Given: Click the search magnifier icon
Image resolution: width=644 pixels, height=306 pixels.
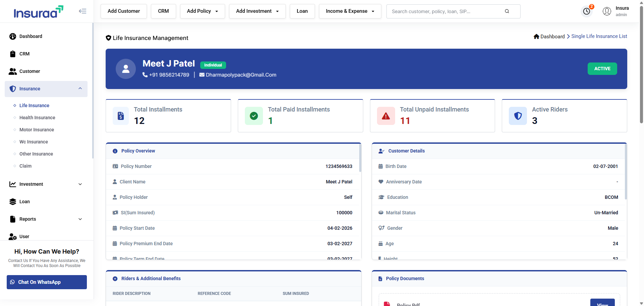Looking at the screenshot, I should tap(507, 11).
